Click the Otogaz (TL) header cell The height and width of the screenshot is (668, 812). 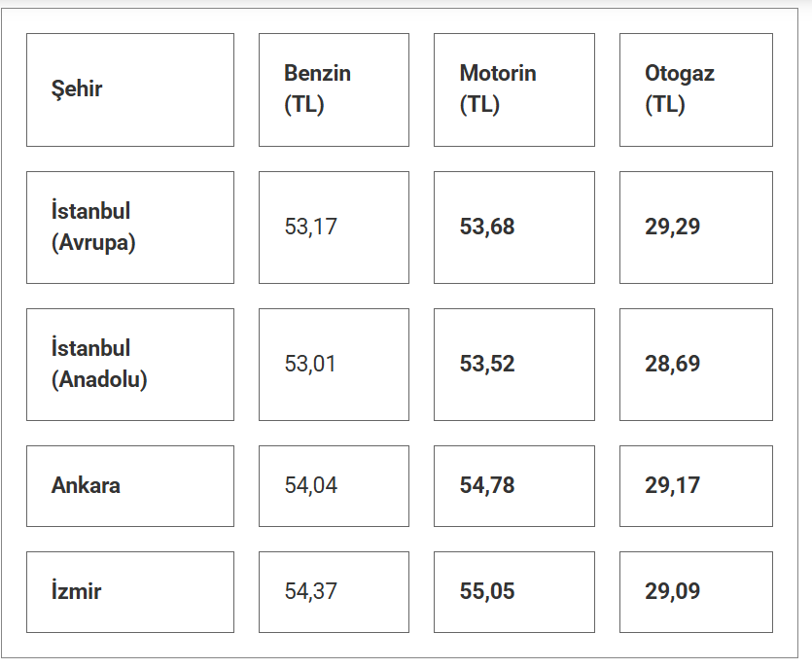click(x=695, y=89)
